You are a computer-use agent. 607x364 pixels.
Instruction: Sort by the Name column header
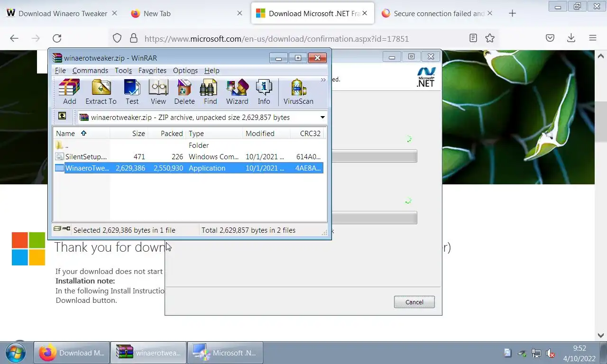[82, 133]
